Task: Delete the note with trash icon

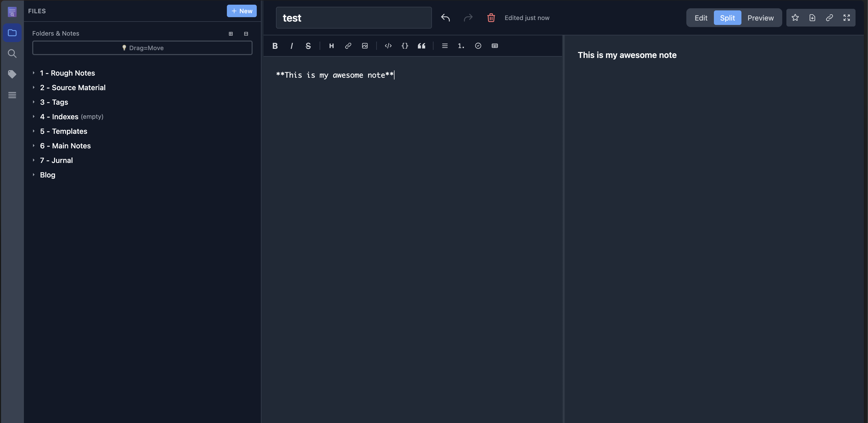Action: [491, 18]
